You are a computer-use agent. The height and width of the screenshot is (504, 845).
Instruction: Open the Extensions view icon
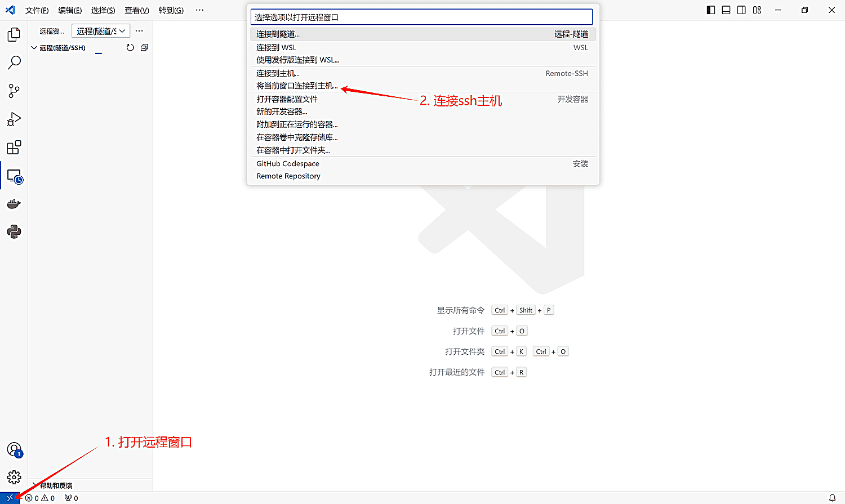tap(14, 148)
